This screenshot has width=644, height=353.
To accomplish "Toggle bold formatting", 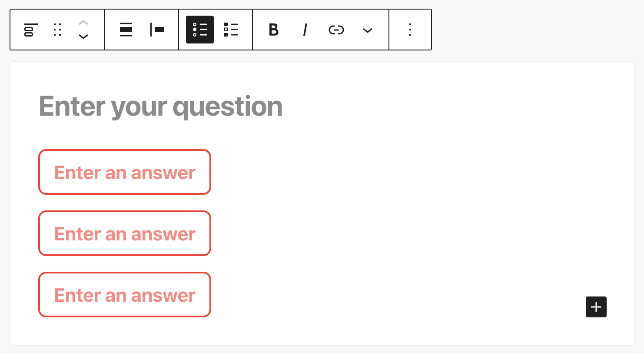I will pyautogui.click(x=273, y=30).
